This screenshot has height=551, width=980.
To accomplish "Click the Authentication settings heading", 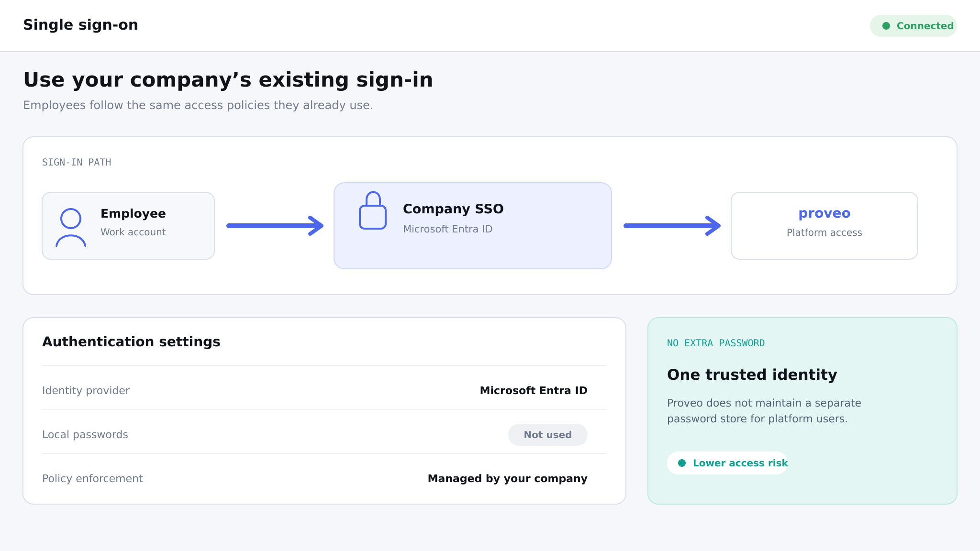I will coord(131,342).
